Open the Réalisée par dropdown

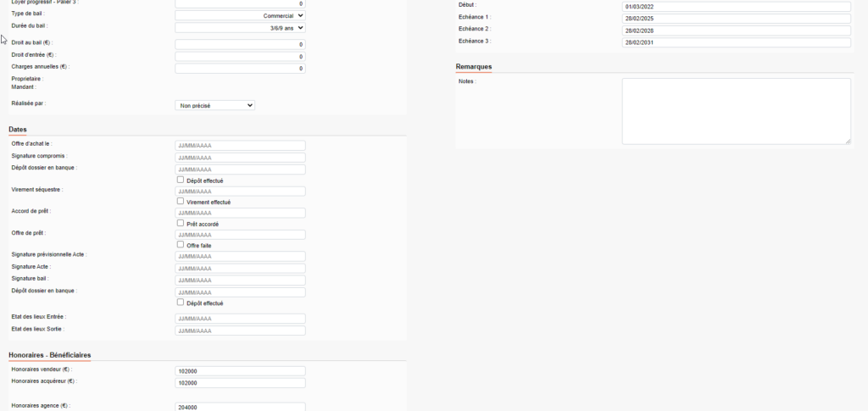click(x=214, y=105)
